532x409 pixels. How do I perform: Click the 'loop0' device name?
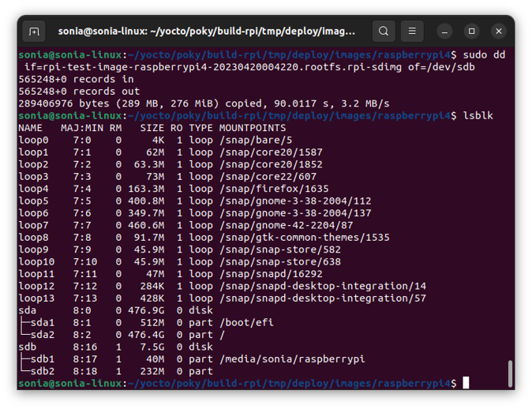(33, 141)
